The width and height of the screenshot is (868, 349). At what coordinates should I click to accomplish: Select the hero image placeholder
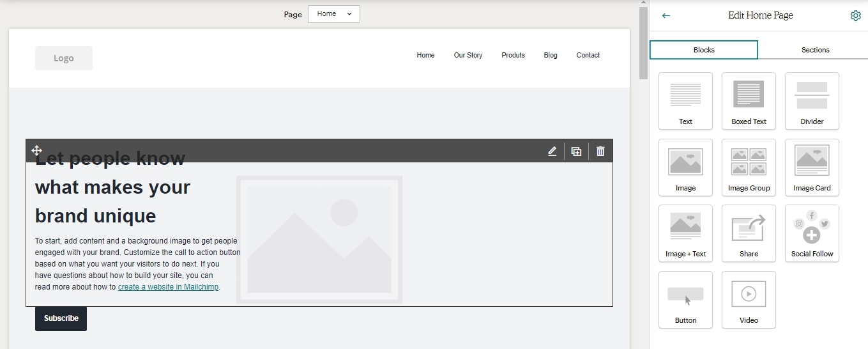coord(319,240)
